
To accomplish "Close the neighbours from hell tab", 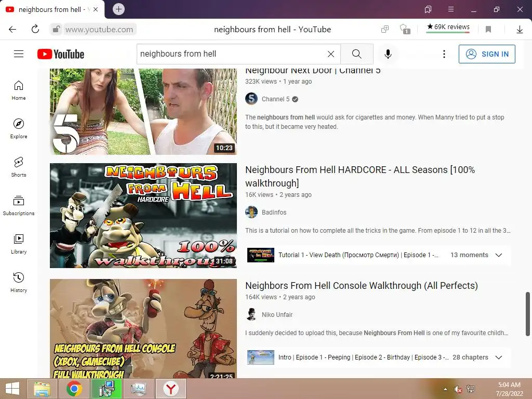I will (x=96, y=9).
